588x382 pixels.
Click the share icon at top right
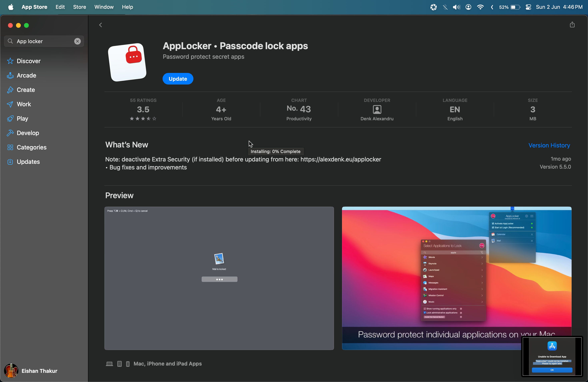tap(572, 25)
